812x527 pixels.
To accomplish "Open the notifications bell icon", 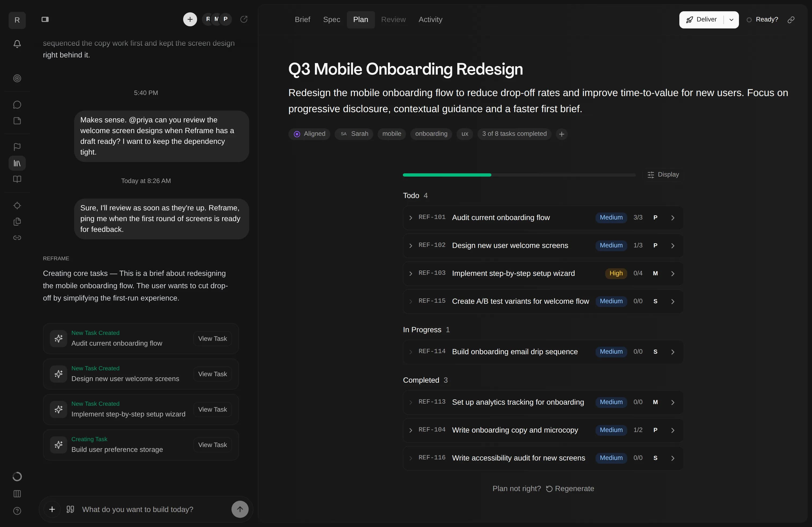I will (17, 44).
